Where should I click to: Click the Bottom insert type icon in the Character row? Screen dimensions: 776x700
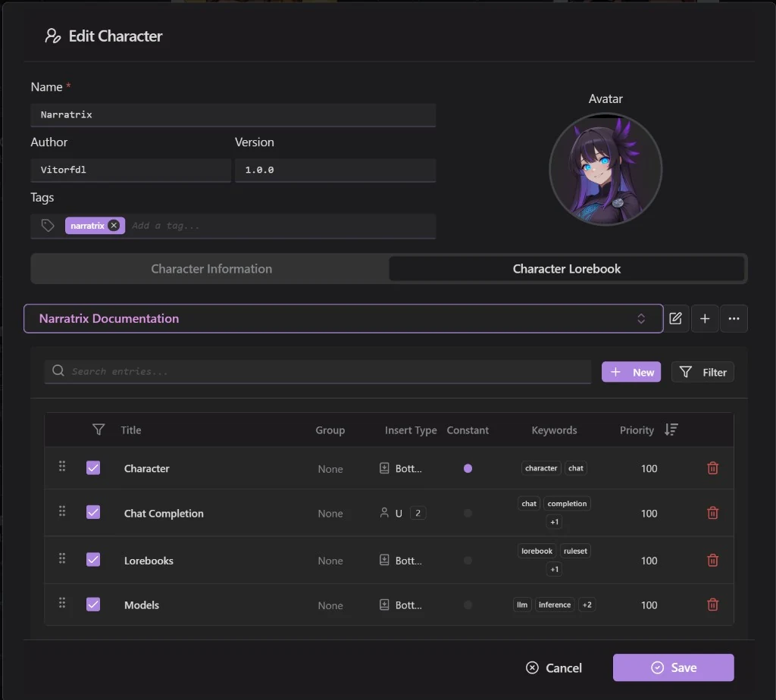[x=384, y=468]
